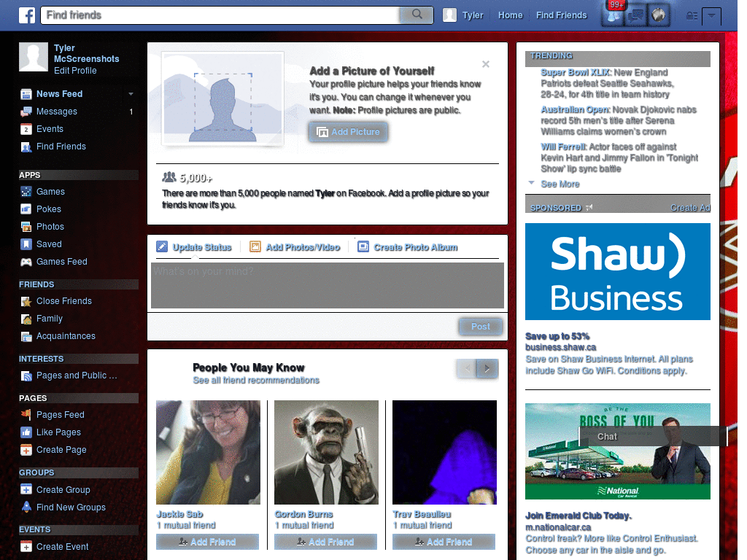747x560 pixels.
Task: Click the Find friends search field
Action: [220, 15]
